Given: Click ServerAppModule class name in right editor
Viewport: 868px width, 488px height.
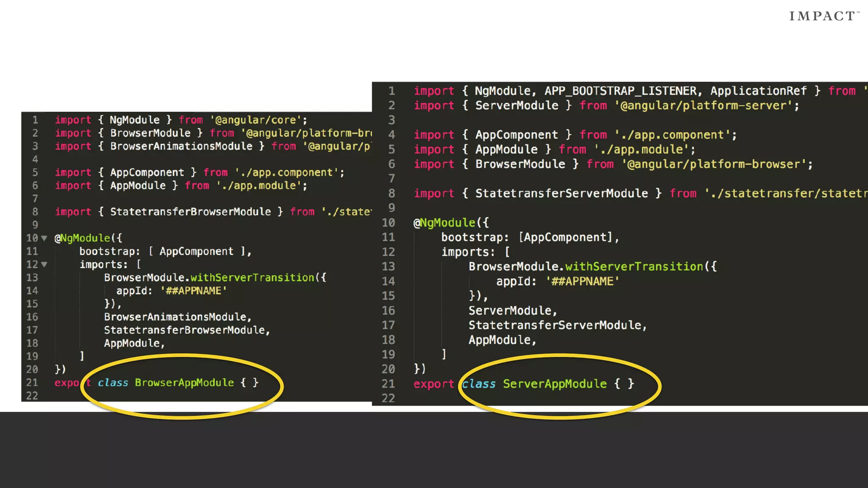Looking at the screenshot, I should pos(555,384).
